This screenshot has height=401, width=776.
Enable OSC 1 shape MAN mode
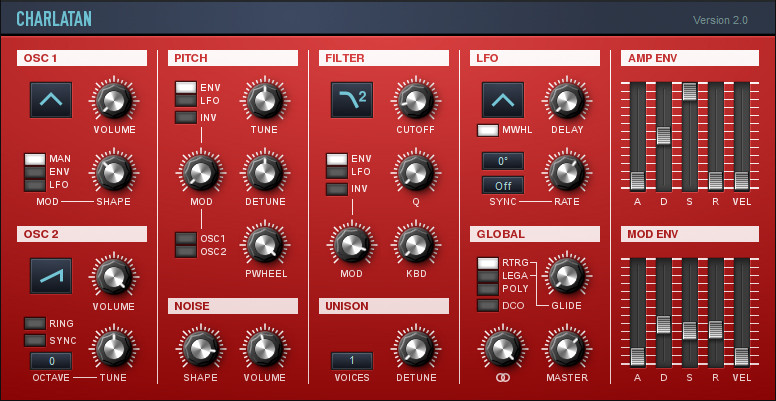point(35,159)
